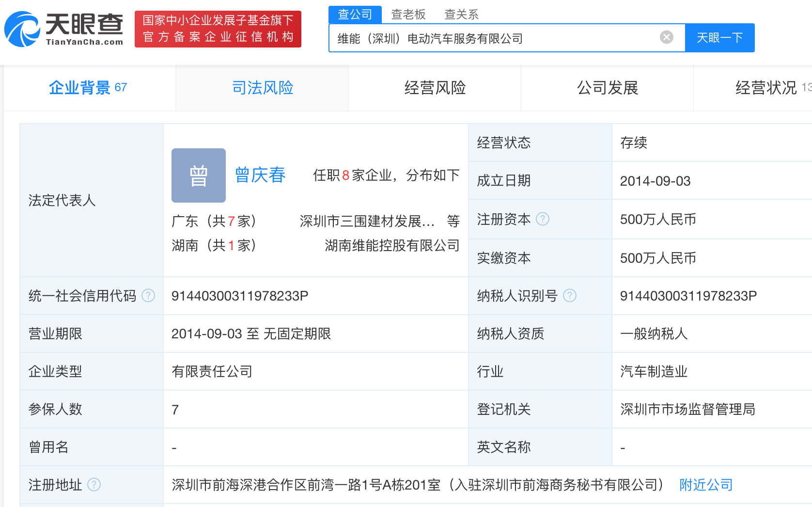Image resolution: width=812 pixels, height=507 pixels.
Task: Open help icon beside 注册地址
Action: tap(94, 485)
